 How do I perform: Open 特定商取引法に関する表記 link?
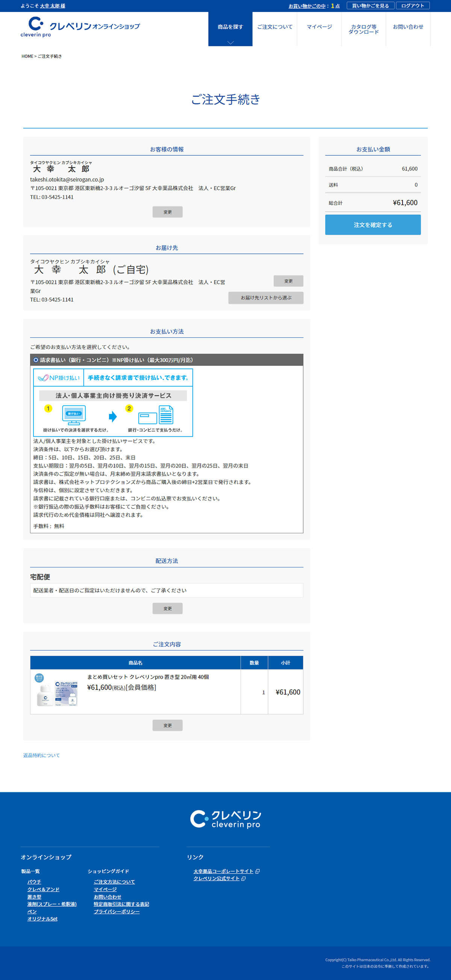click(121, 904)
